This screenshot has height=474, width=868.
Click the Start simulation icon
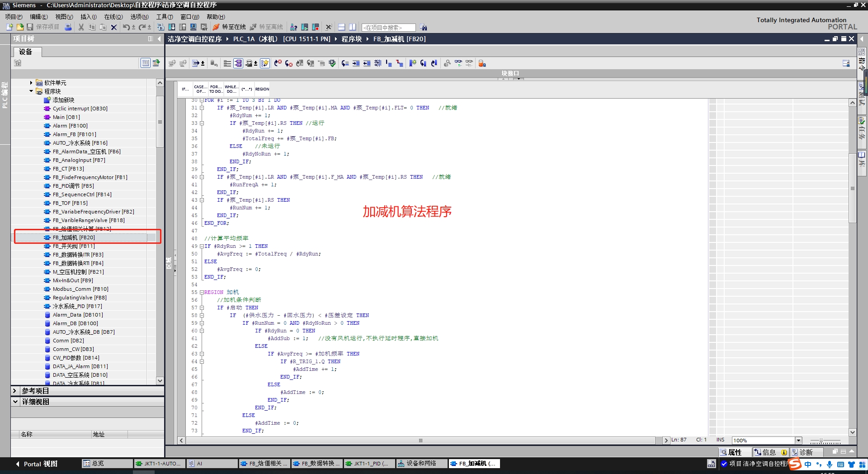[x=193, y=27]
